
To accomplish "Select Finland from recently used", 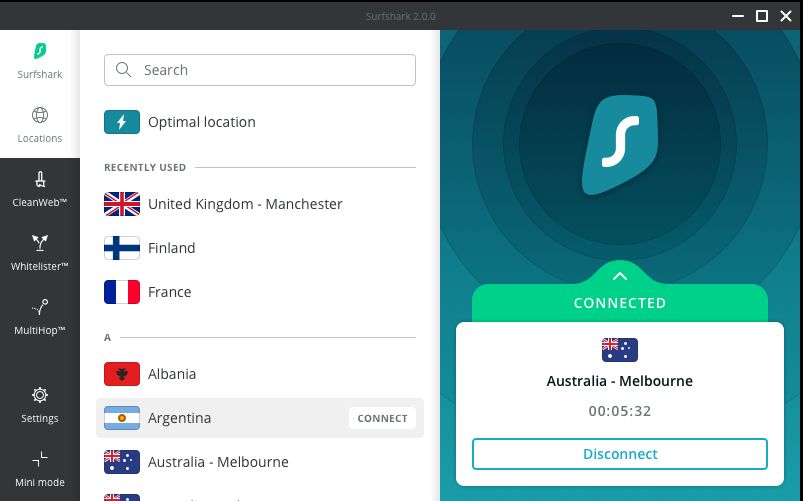I will 260,248.
